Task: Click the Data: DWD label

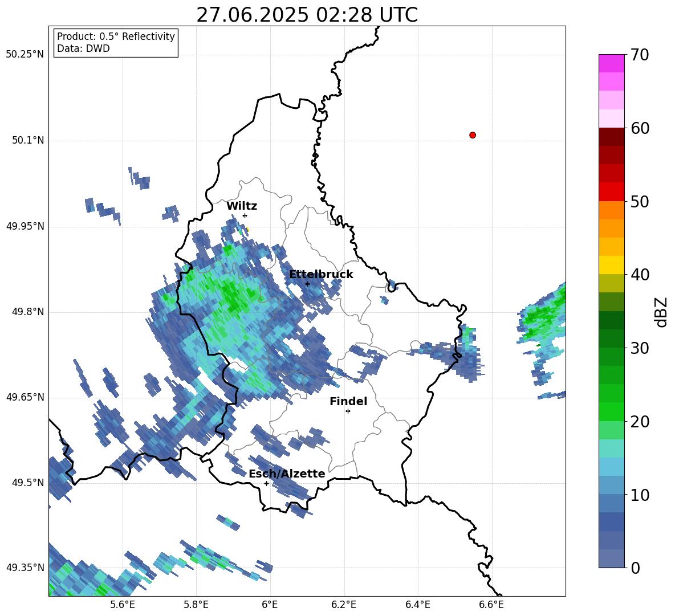Action: click(x=83, y=48)
